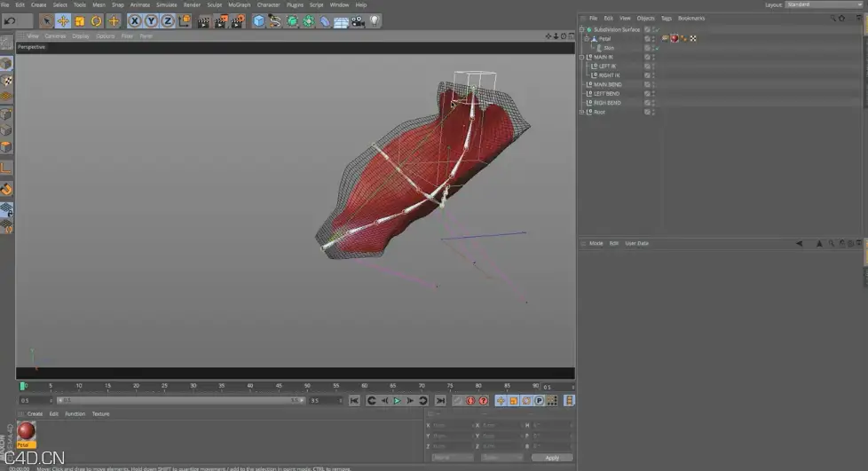This screenshot has height=471, width=868.
Task: Click the Petal material texture tag
Action: point(675,39)
